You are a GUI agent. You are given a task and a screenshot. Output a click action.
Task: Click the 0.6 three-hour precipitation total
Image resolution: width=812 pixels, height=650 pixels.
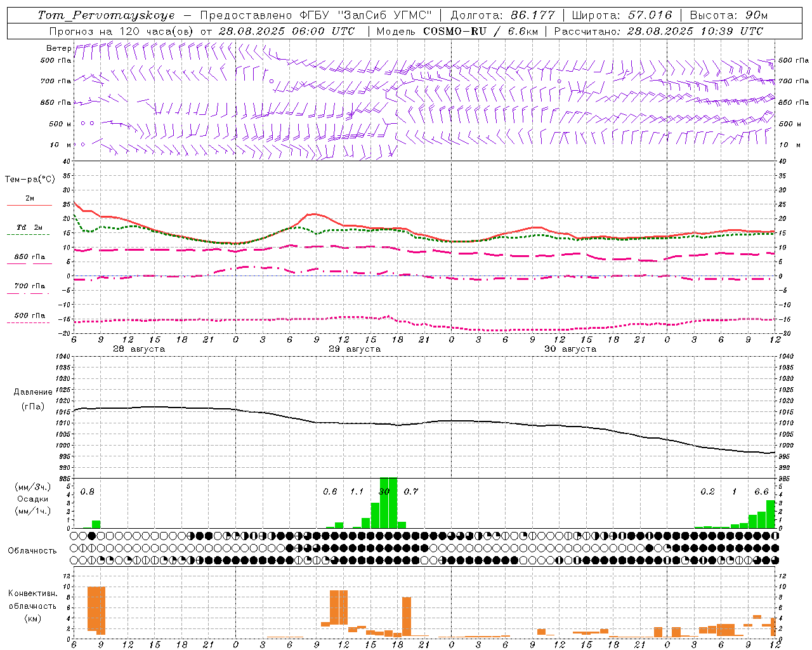pyautogui.click(x=330, y=492)
